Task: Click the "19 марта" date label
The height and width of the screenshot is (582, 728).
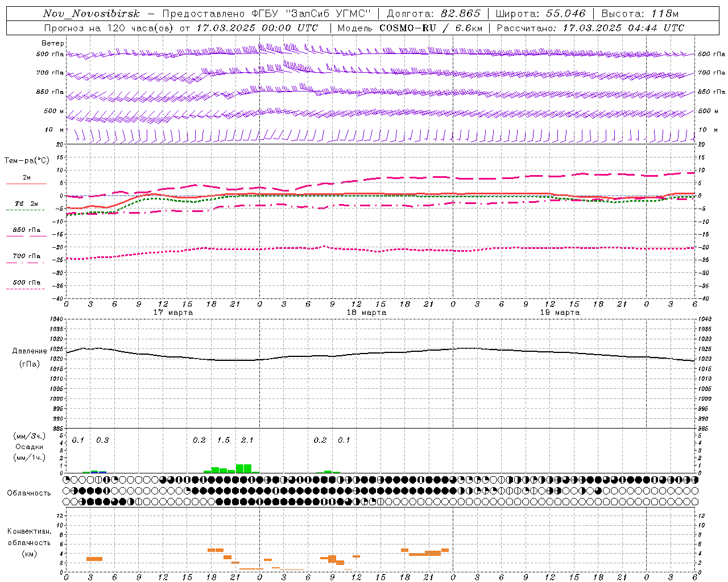Action: 560,313
